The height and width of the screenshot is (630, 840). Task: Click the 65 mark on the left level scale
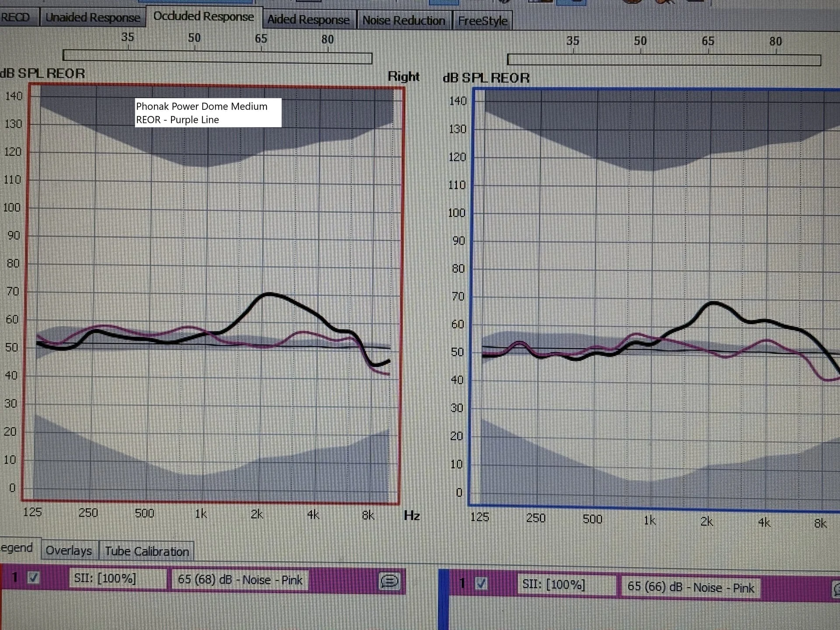[261, 38]
